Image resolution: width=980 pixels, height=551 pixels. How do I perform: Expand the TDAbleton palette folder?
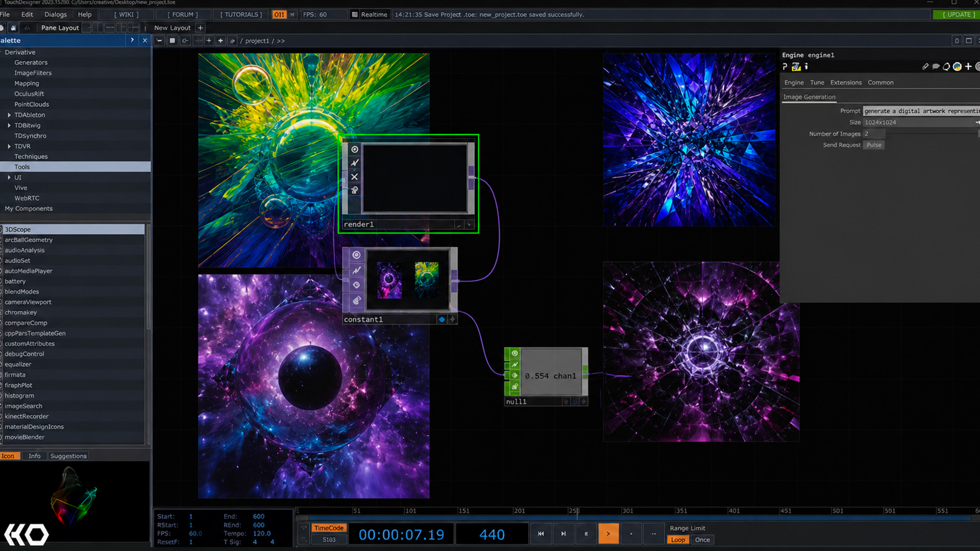9,115
